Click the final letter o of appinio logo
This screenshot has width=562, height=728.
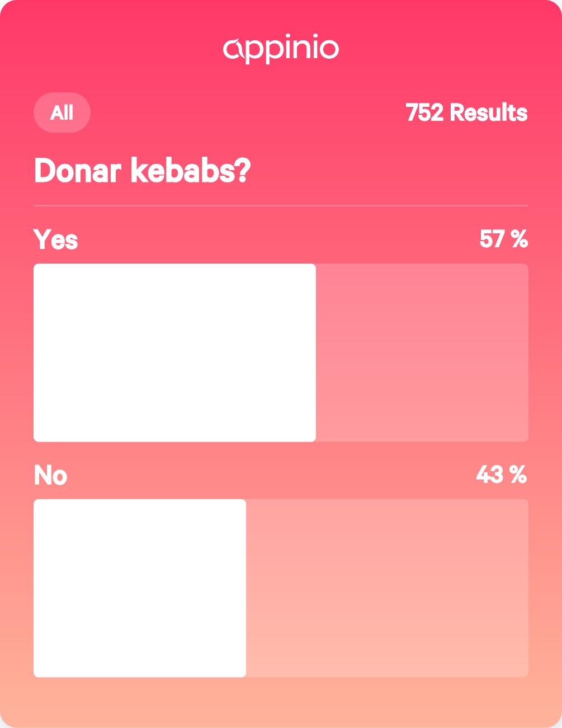click(329, 49)
